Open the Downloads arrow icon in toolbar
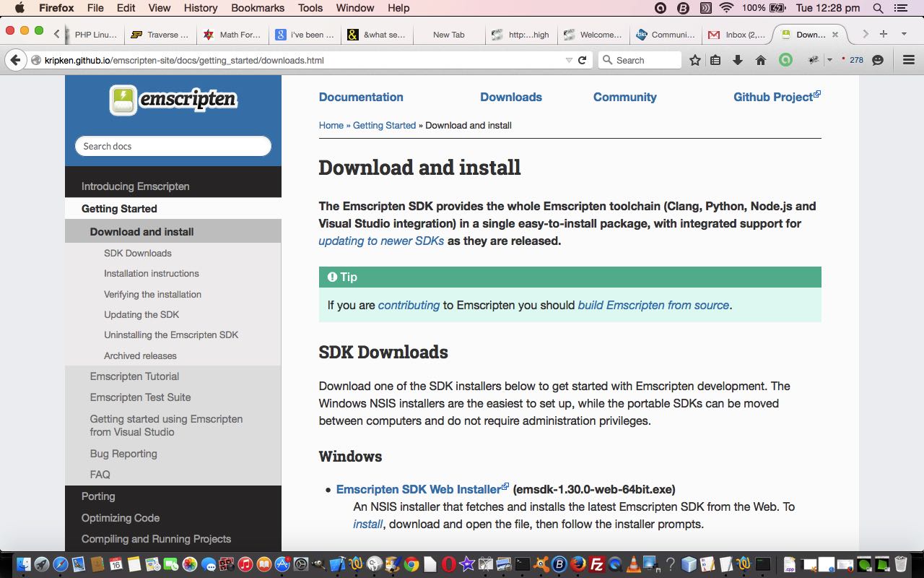Viewport: 924px width, 578px height. click(x=738, y=60)
